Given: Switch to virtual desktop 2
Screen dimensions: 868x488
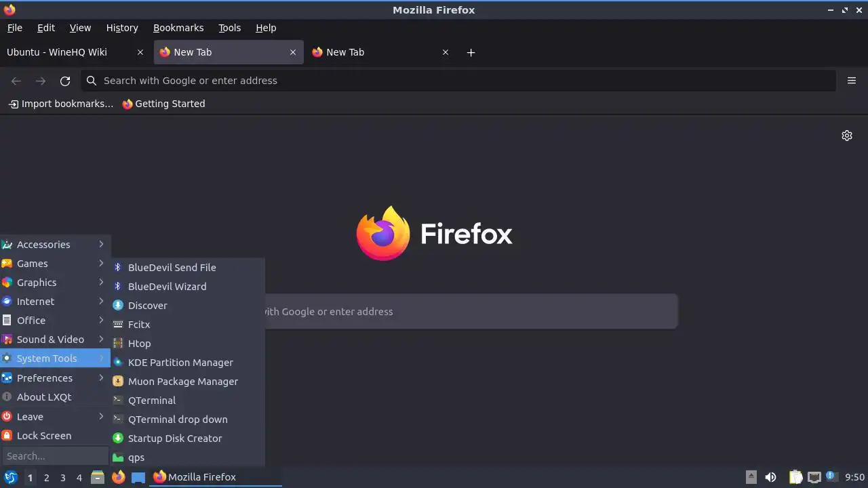Looking at the screenshot, I should 46,478.
